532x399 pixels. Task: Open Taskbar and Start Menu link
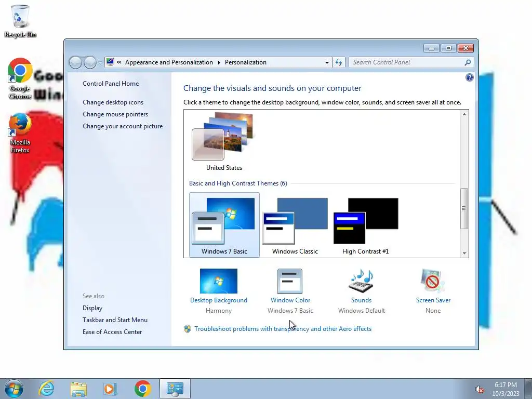pos(115,320)
